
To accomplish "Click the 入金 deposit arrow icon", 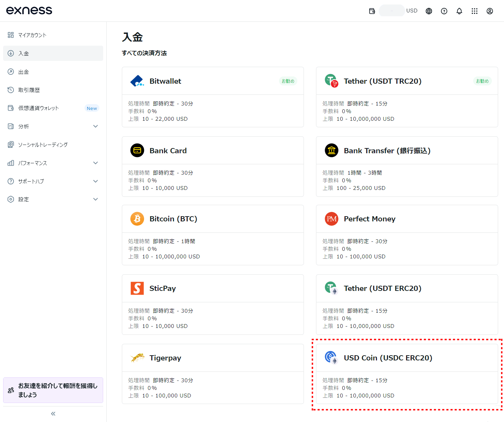I will point(11,53).
